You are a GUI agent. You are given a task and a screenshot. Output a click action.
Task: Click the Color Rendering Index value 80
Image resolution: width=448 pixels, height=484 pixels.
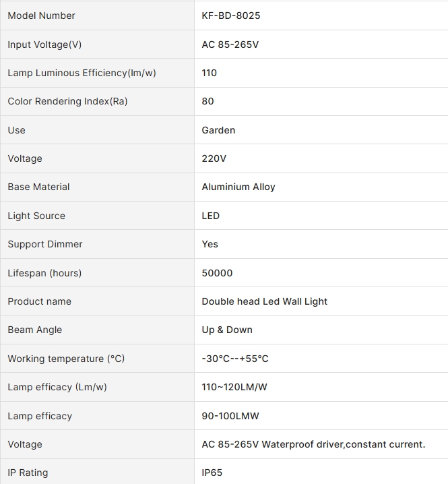(x=207, y=101)
